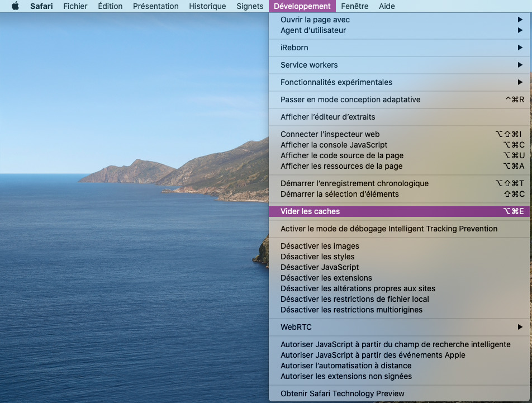
Task: Open the Signets menu
Action: point(250,6)
